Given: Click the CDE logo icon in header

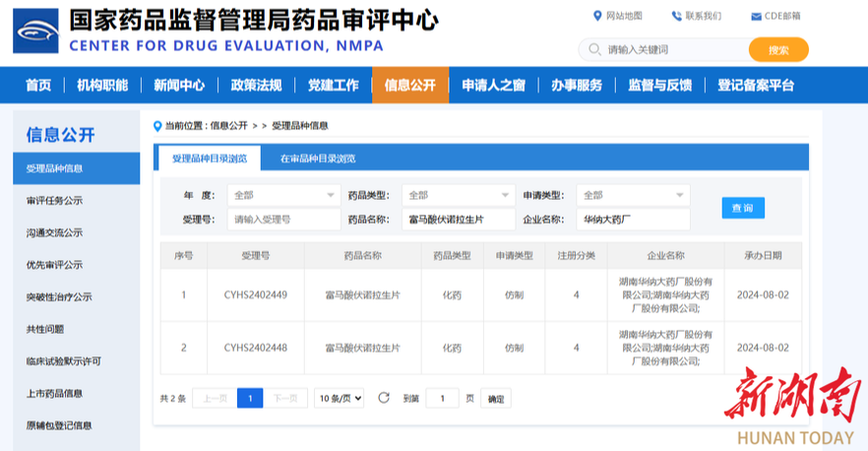Looking at the screenshot, I should [x=35, y=31].
